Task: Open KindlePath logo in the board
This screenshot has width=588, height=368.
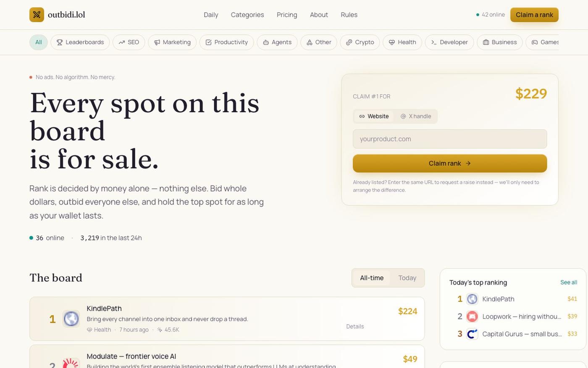Action: pyautogui.click(x=71, y=319)
